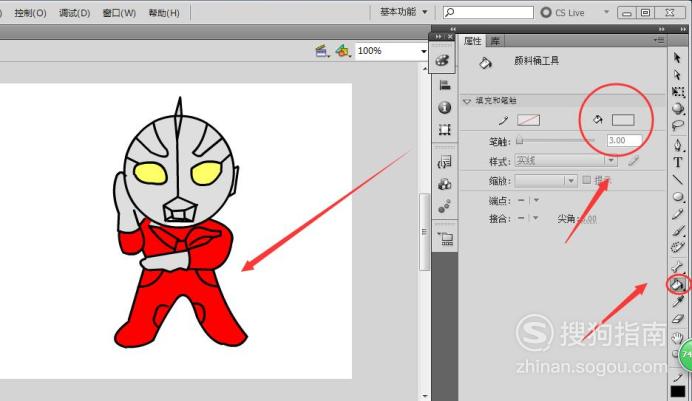Select the Hand tool
Screen dimensions: 692x401
click(677, 338)
